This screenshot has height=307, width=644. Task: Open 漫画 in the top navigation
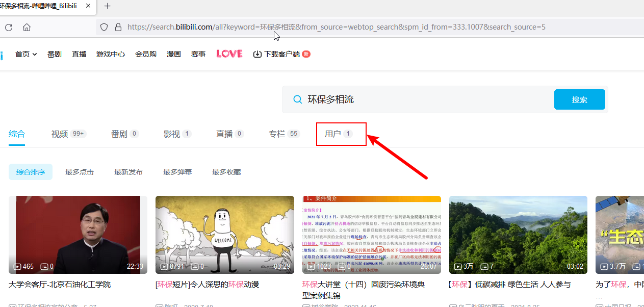(x=174, y=54)
